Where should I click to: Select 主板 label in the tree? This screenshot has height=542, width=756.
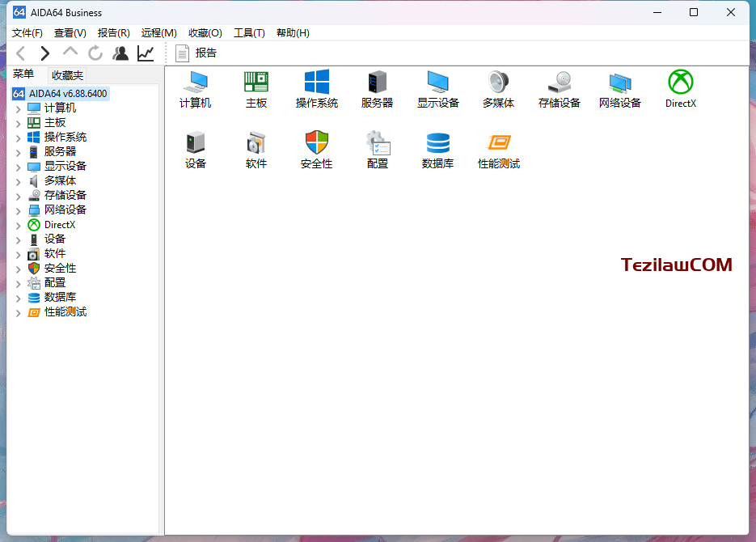tap(55, 122)
